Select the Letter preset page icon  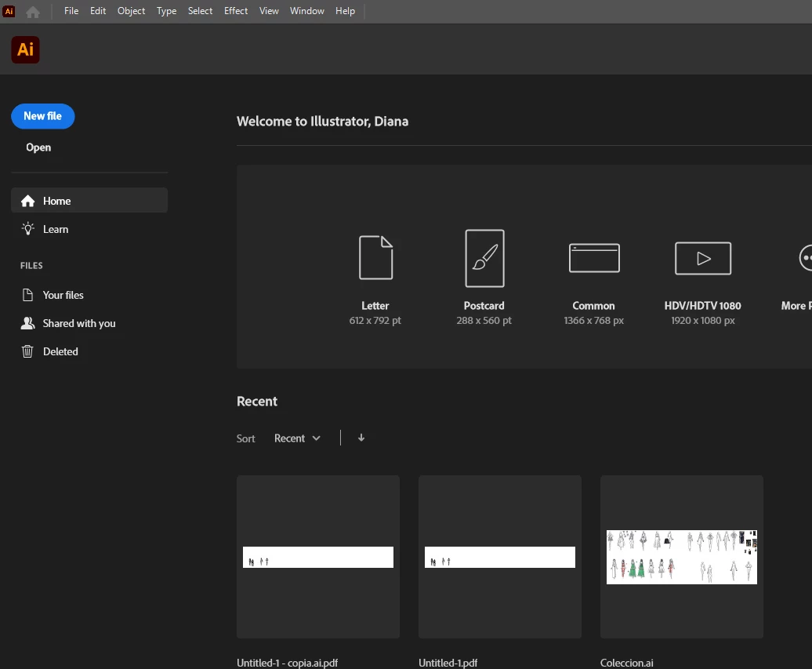[x=375, y=257]
